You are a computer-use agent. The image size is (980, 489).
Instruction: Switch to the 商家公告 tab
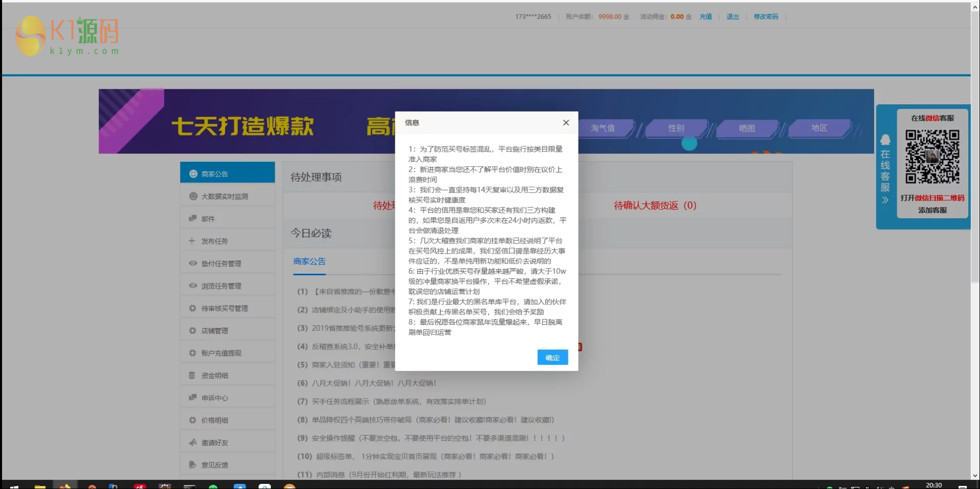[308, 261]
